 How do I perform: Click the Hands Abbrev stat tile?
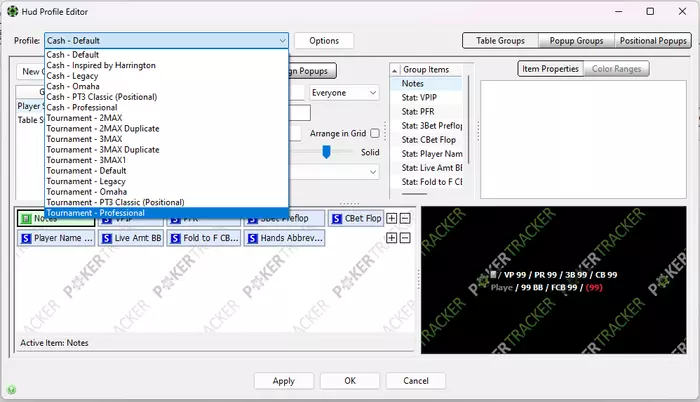(284, 238)
